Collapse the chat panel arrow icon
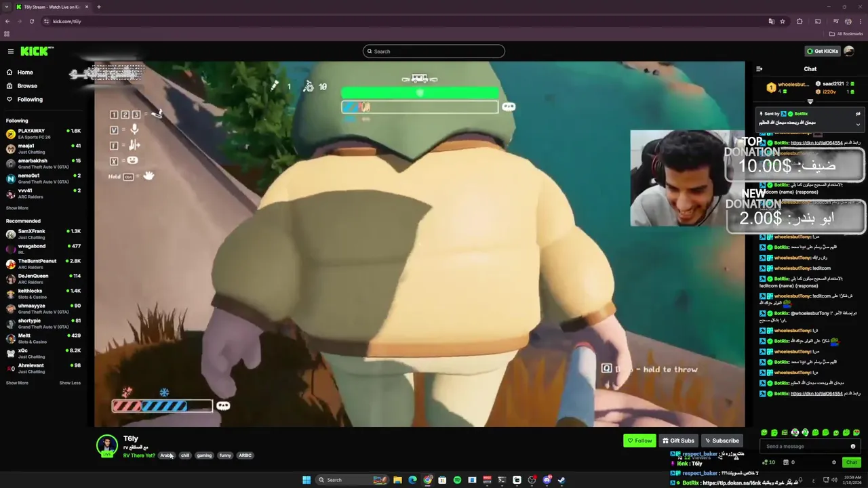The image size is (868, 488). [x=759, y=69]
